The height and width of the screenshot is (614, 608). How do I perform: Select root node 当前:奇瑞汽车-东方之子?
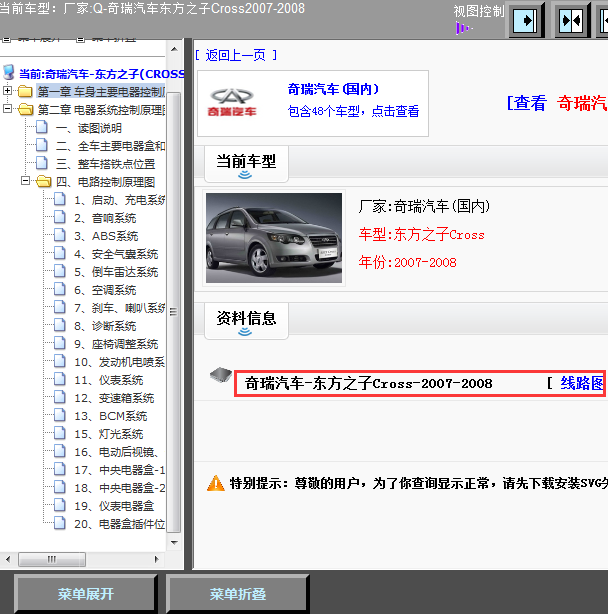pyautogui.click(x=102, y=74)
